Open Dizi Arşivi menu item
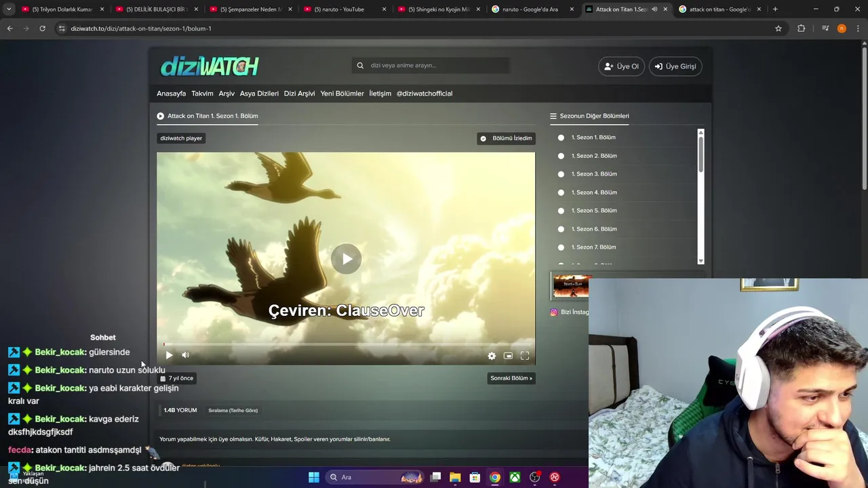868x488 pixels. [299, 94]
